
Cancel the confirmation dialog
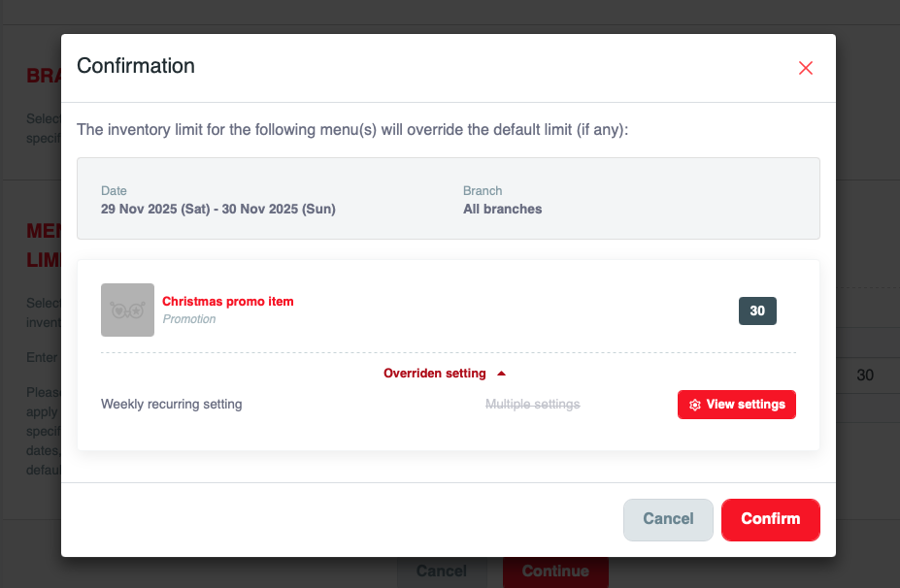(668, 519)
